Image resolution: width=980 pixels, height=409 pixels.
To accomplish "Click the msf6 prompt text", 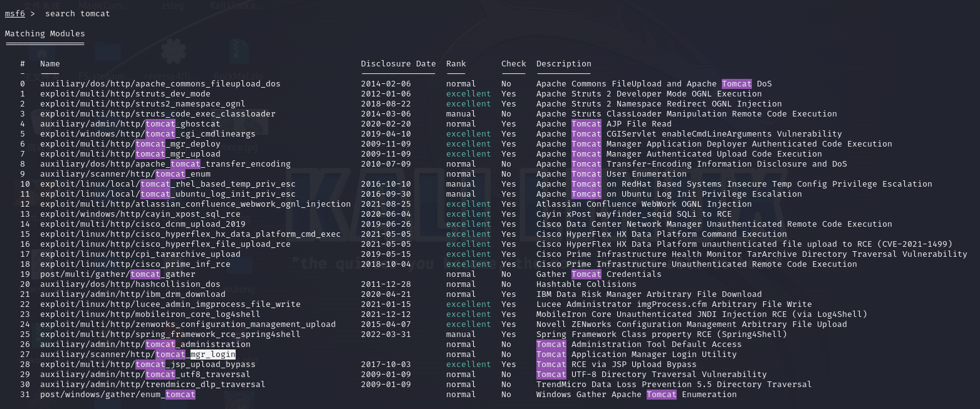I will coord(14,14).
